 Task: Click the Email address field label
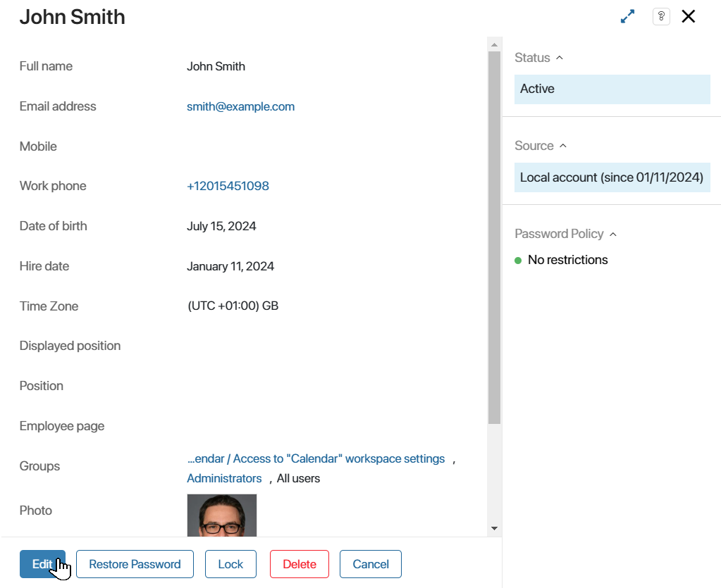click(x=58, y=106)
